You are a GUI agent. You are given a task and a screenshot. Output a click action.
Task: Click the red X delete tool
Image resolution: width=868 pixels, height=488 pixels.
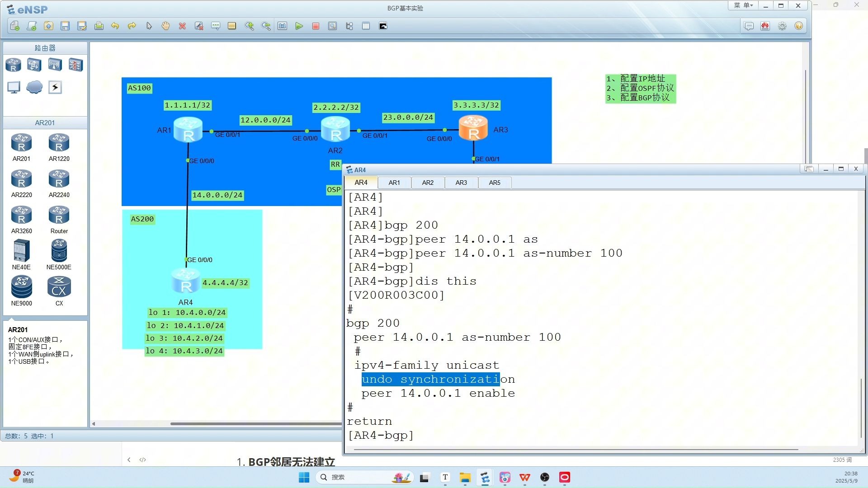point(182,26)
